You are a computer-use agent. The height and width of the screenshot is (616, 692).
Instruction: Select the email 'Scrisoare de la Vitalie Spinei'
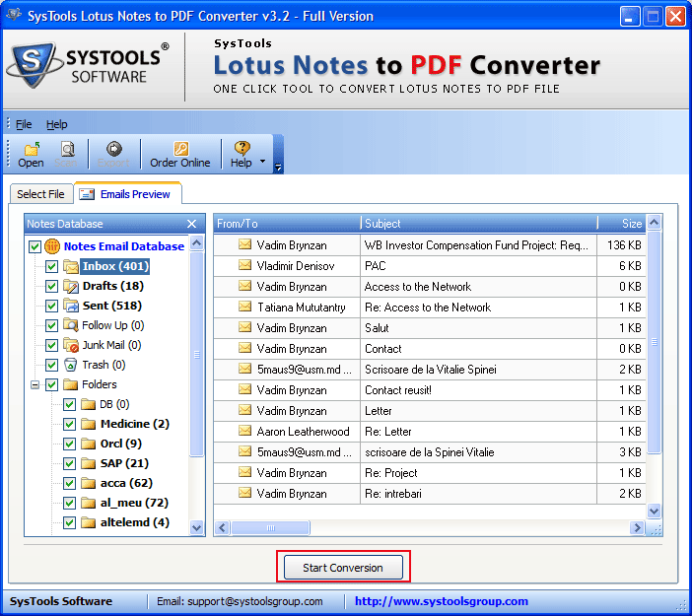tap(430, 370)
